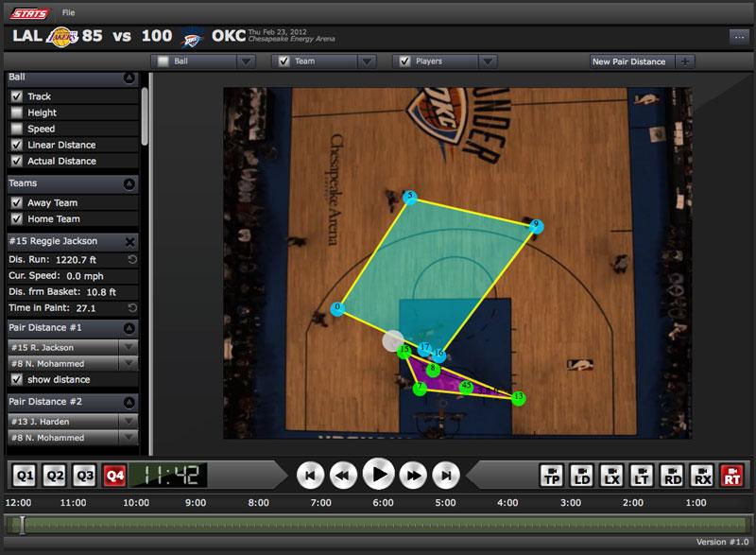The height and width of the screenshot is (555, 756).
Task: Select the LD camera view icon
Action: [582, 475]
